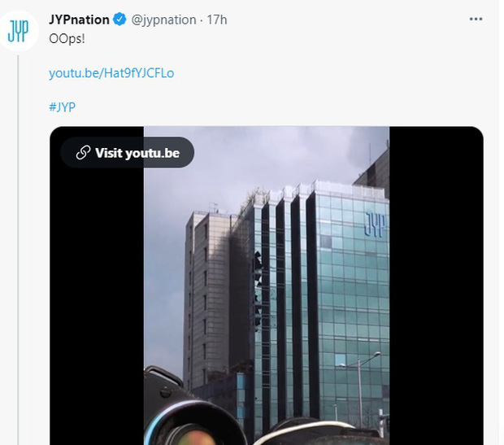Viewport: 504px width, 445px height.
Task: Open the 17h timestamp permalink
Action: click(217, 20)
